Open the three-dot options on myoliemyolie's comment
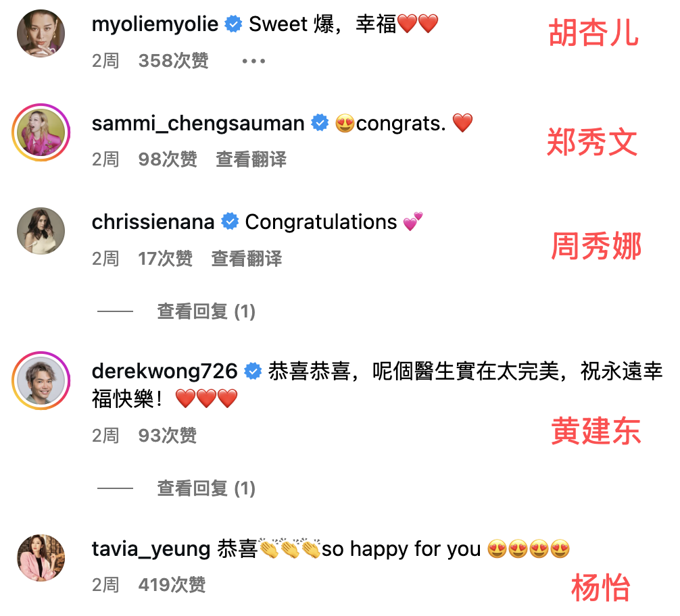This screenshot has width=680, height=616. click(x=253, y=61)
